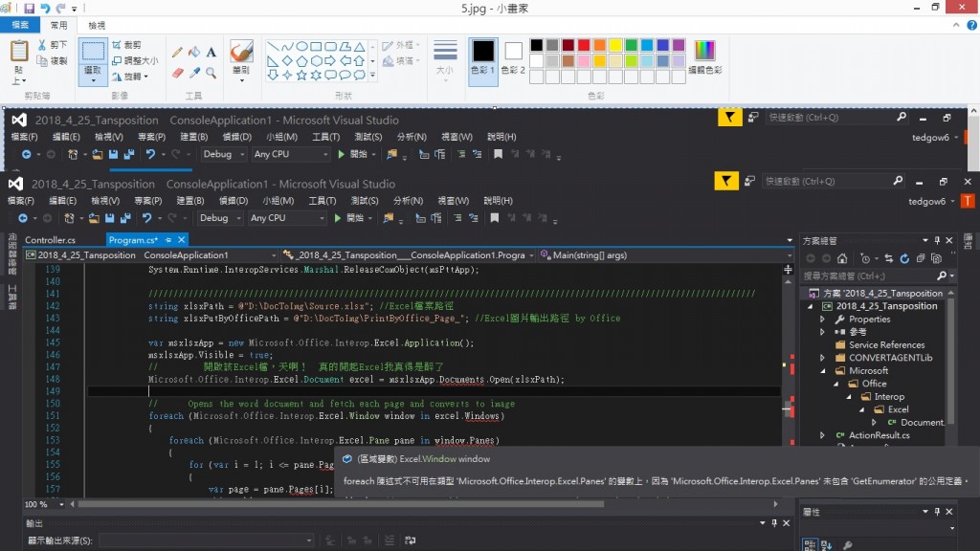Select ActionResult.cs in Solution Explorer
This screenshot has height=551, width=980.
pyautogui.click(x=879, y=435)
